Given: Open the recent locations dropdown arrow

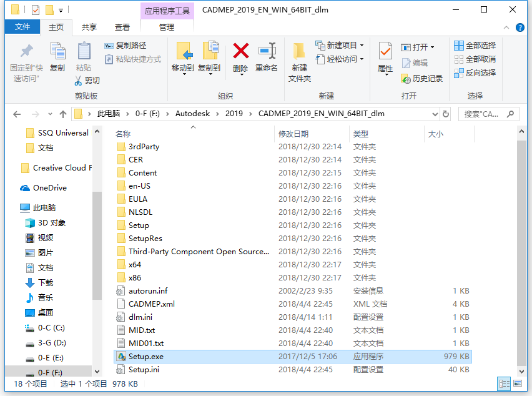Looking at the screenshot, I should click(50, 114).
